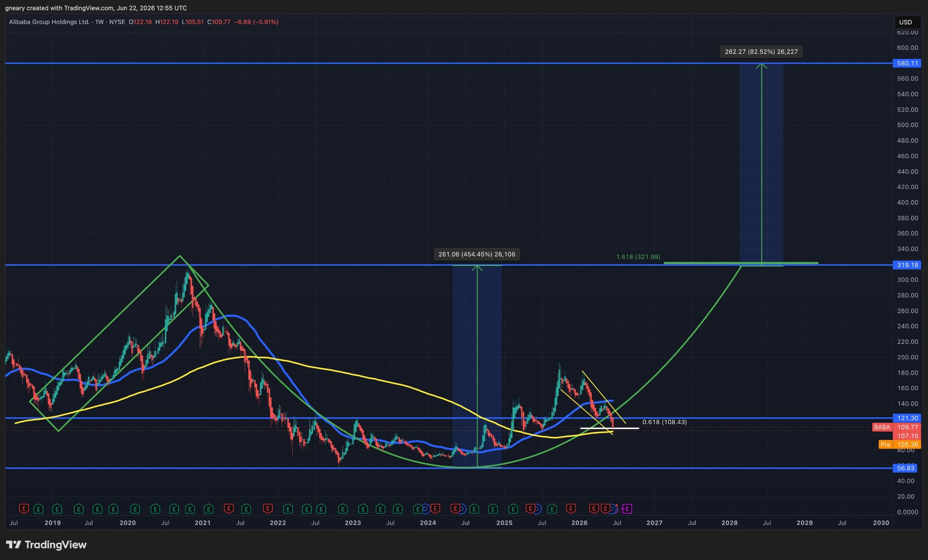Open the green earnings marker just after the 2021 label
Image resolution: width=928 pixels, height=560 pixels.
pyautogui.click(x=208, y=509)
